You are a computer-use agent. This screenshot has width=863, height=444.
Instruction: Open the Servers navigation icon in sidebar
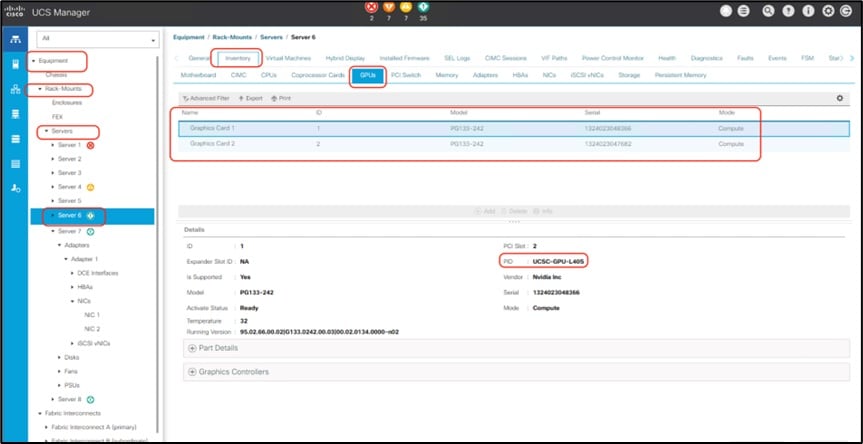coord(15,64)
